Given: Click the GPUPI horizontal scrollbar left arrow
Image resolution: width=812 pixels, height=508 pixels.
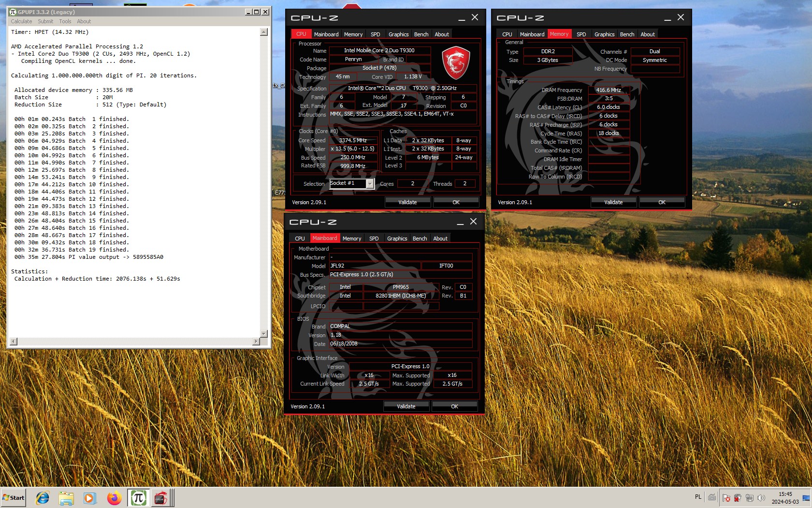Looking at the screenshot, I should pos(14,342).
